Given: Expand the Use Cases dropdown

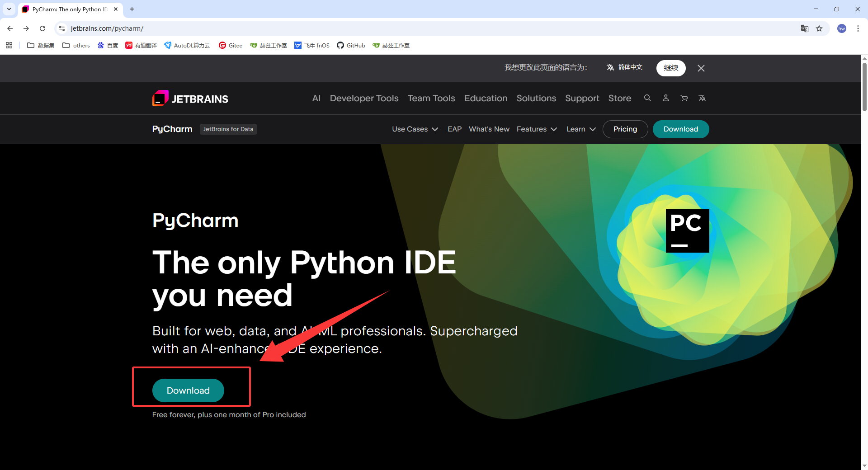Looking at the screenshot, I should 415,129.
